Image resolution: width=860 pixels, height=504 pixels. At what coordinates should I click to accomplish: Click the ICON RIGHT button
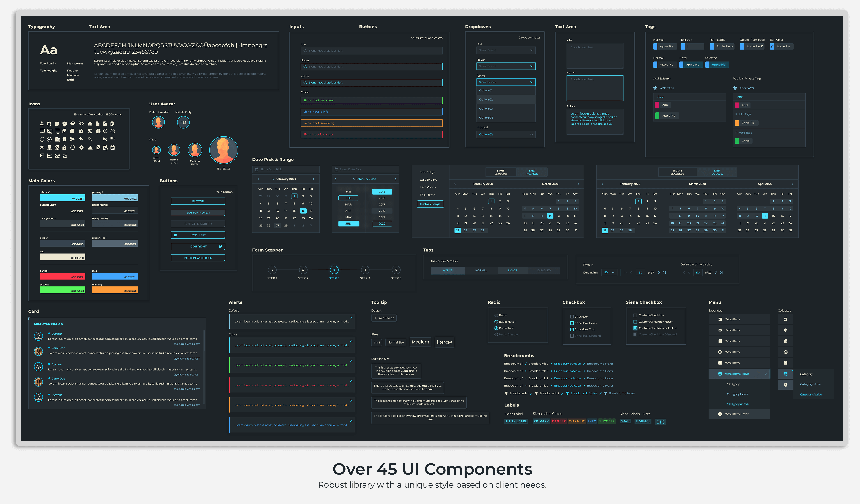click(x=198, y=247)
